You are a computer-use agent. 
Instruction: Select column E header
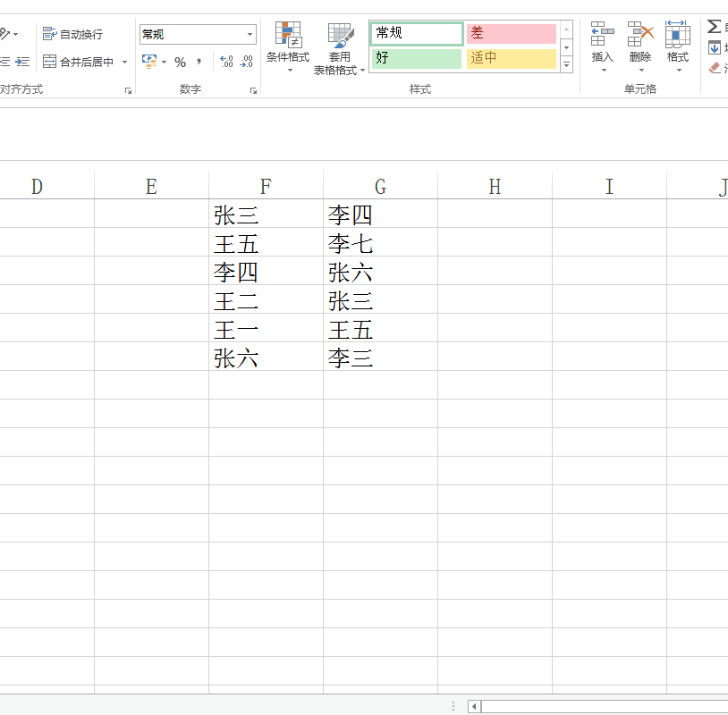[x=151, y=187]
